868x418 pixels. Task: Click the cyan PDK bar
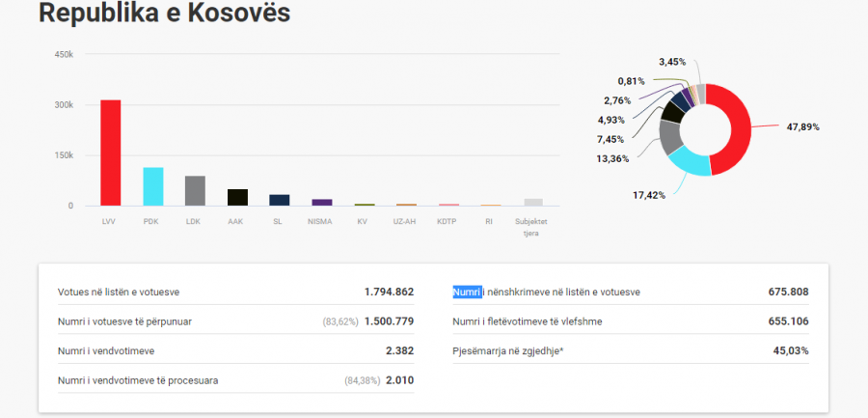[152, 187]
